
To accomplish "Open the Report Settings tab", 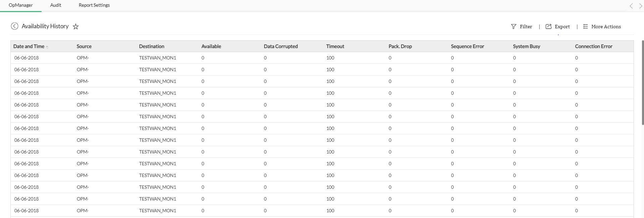I will click(x=94, y=5).
